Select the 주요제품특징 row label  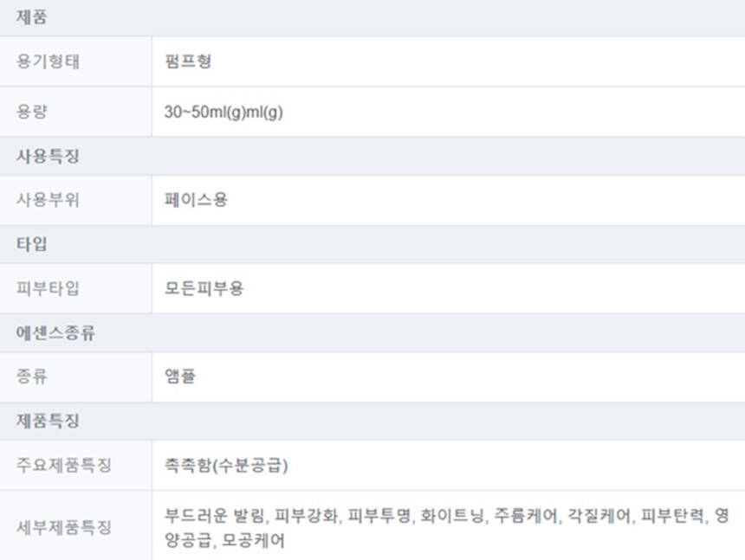coord(64,466)
